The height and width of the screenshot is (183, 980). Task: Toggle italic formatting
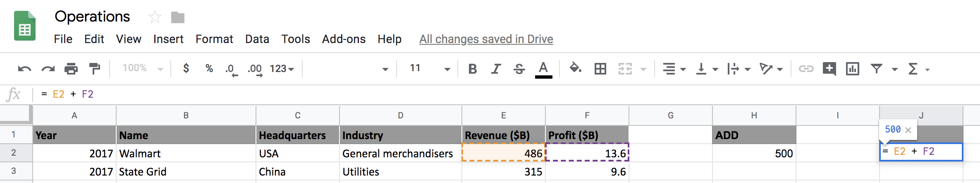(x=496, y=69)
